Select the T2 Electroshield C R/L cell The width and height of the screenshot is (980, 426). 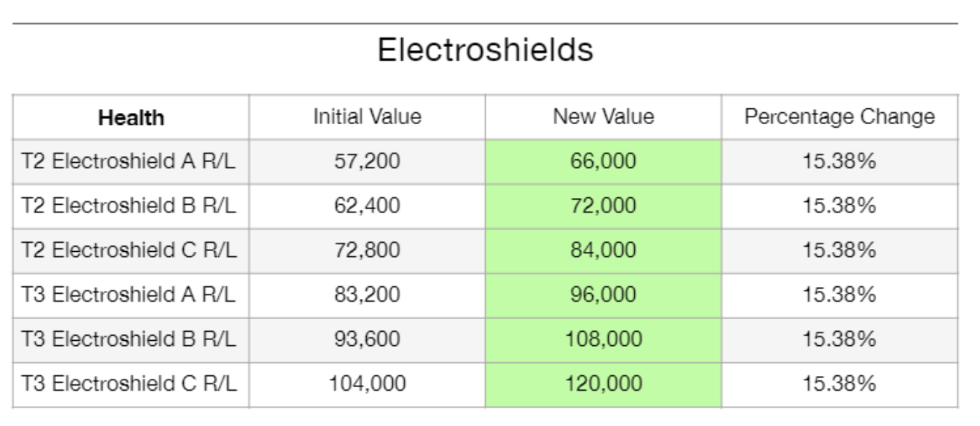click(x=130, y=251)
